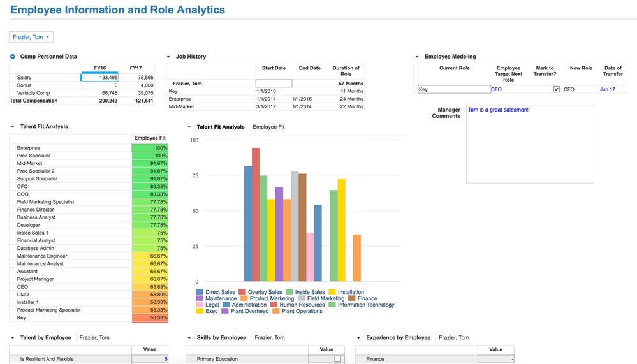Open the Frazier, Tom employee dropdown
The width and height of the screenshot is (637, 364).
(31, 37)
